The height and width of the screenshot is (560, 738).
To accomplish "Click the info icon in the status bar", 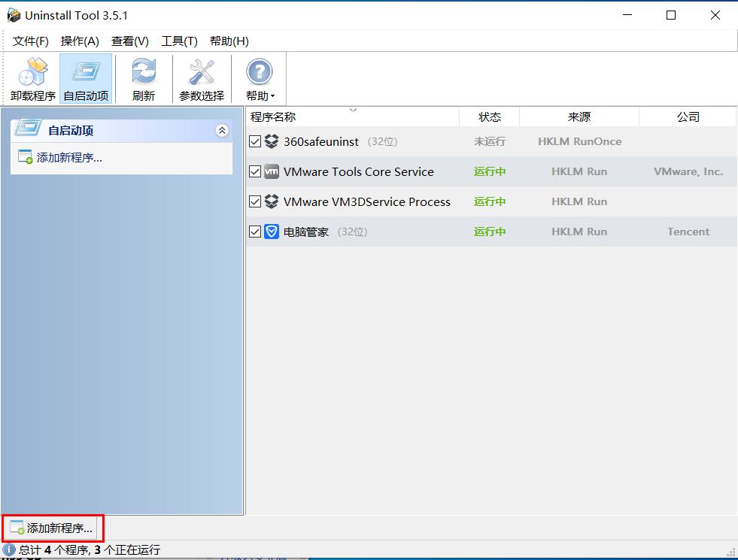I will pos(8,549).
